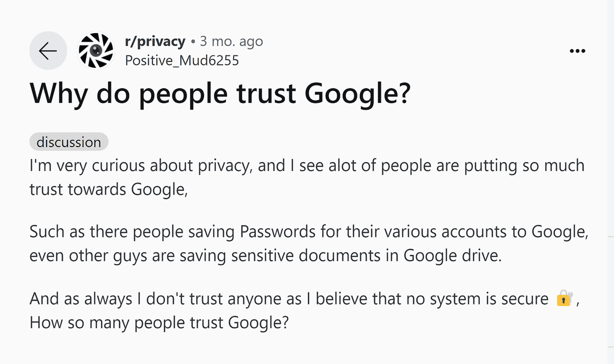Click the sentence "How so many people trust Google?"

click(x=159, y=323)
